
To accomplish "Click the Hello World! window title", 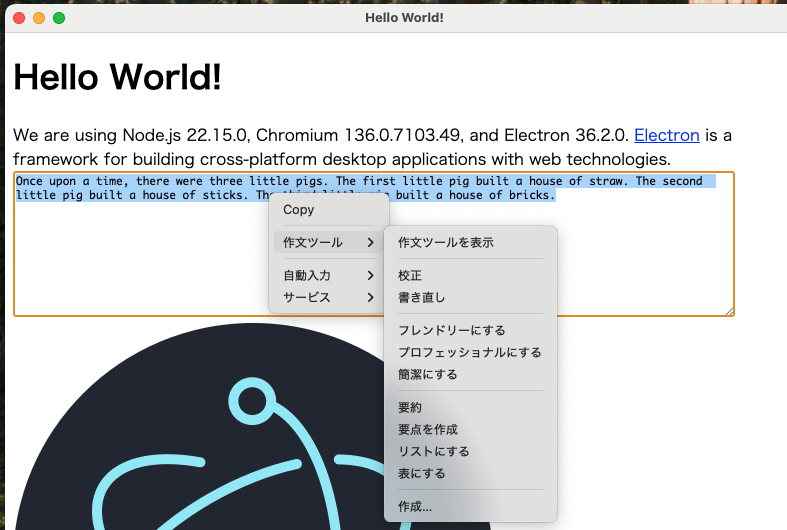I will pos(404,18).
